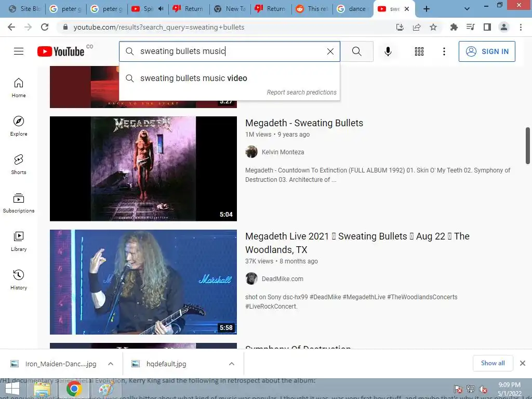Open the tab search chevron
Viewport: 532px width, 399px height.
[x=467, y=9]
